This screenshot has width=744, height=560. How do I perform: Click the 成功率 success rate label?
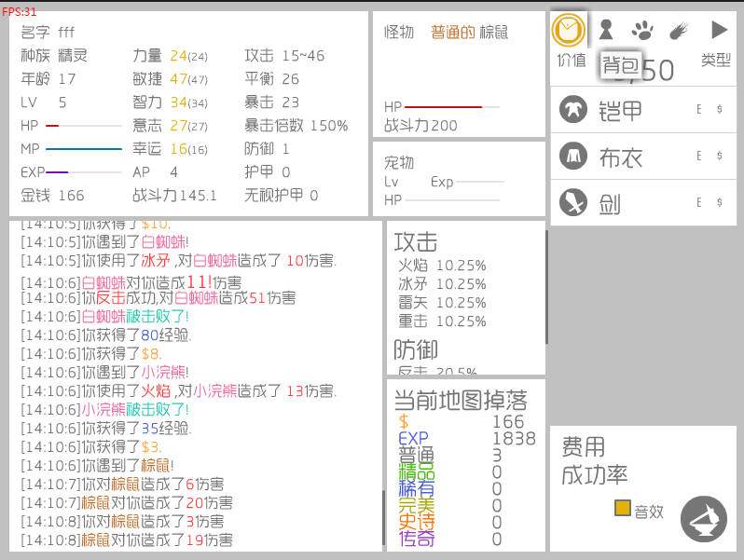[595, 474]
